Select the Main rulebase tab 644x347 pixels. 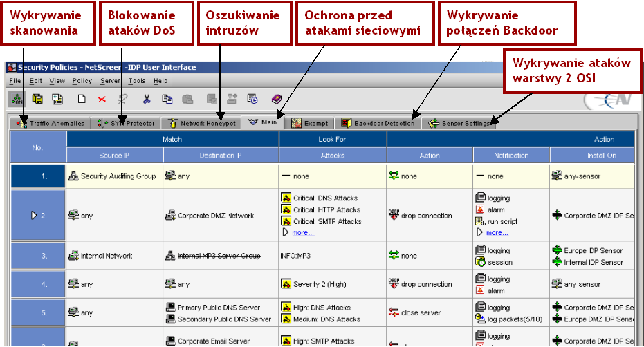(x=263, y=122)
